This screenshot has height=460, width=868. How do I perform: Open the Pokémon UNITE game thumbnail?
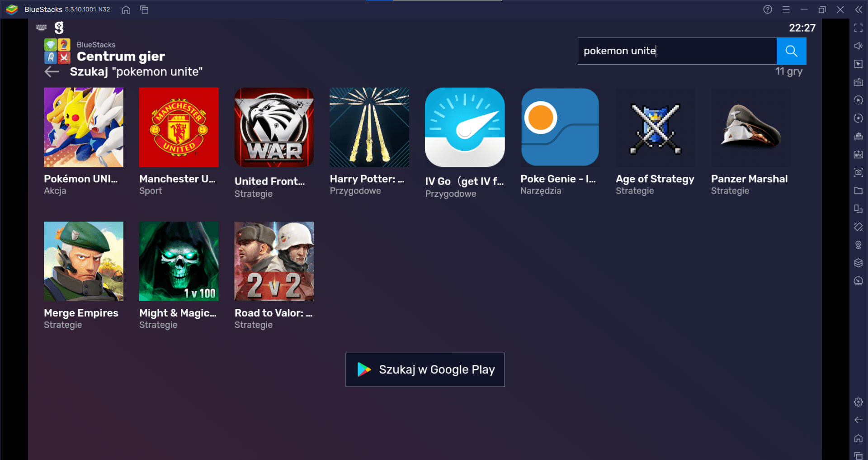(x=84, y=127)
